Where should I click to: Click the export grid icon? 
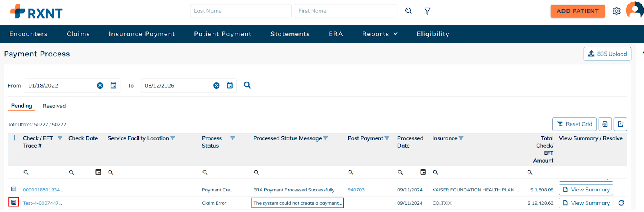pyautogui.click(x=621, y=124)
